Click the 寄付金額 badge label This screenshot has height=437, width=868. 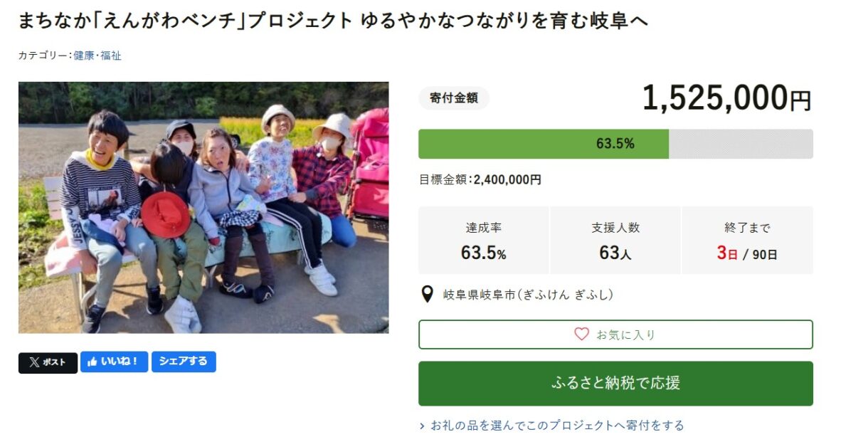tap(453, 98)
